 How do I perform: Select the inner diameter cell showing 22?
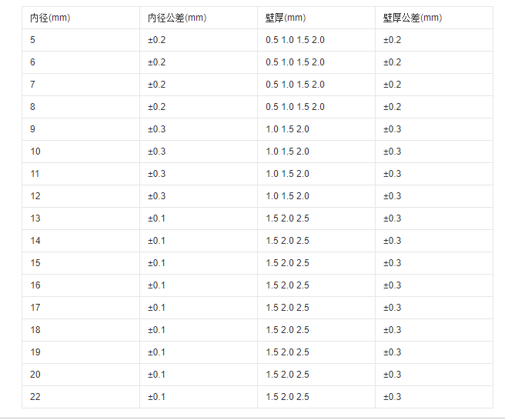click(x=35, y=397)
